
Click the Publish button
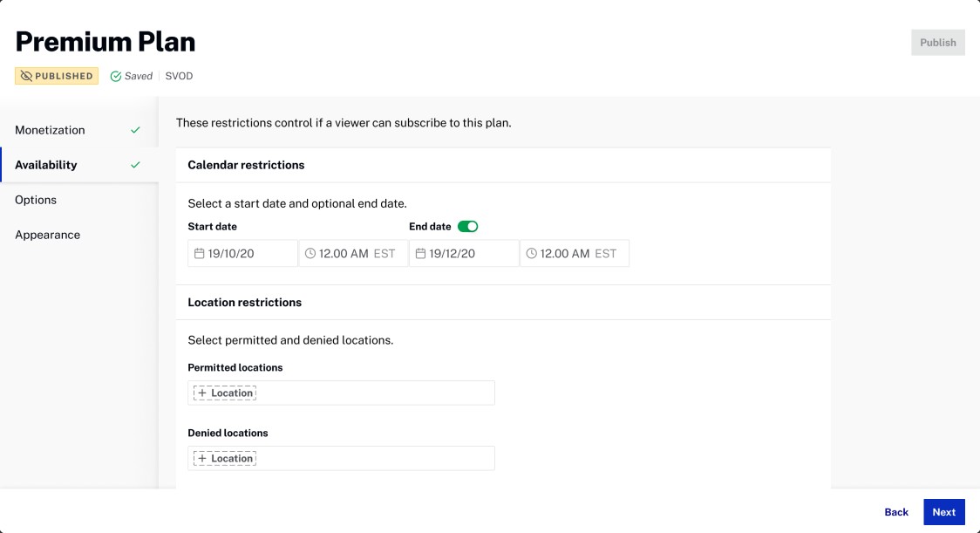point(937,43)
